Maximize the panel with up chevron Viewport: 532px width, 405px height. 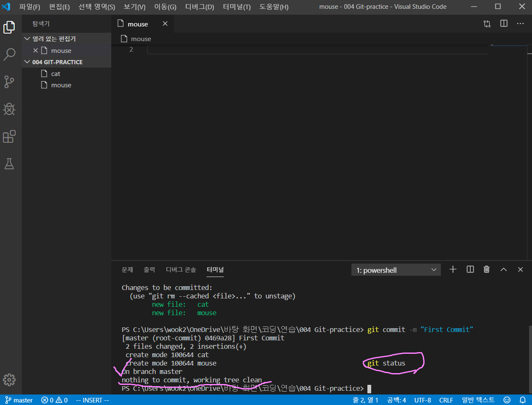click(503, 269)
